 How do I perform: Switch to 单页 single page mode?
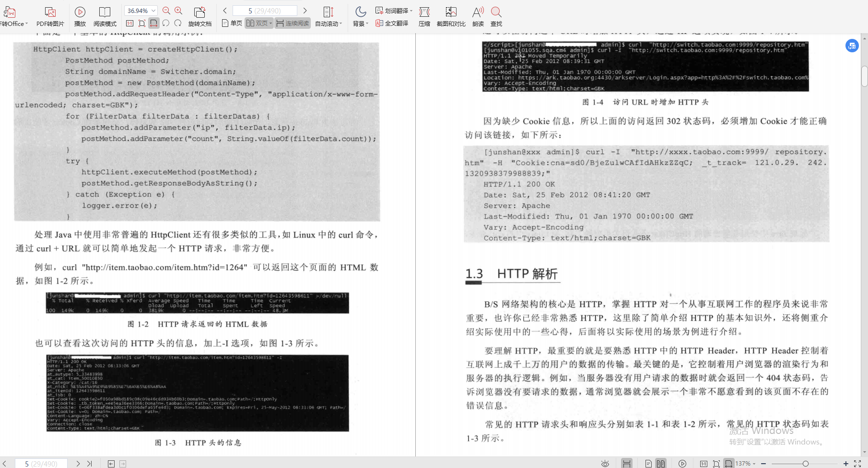[235, 23]
